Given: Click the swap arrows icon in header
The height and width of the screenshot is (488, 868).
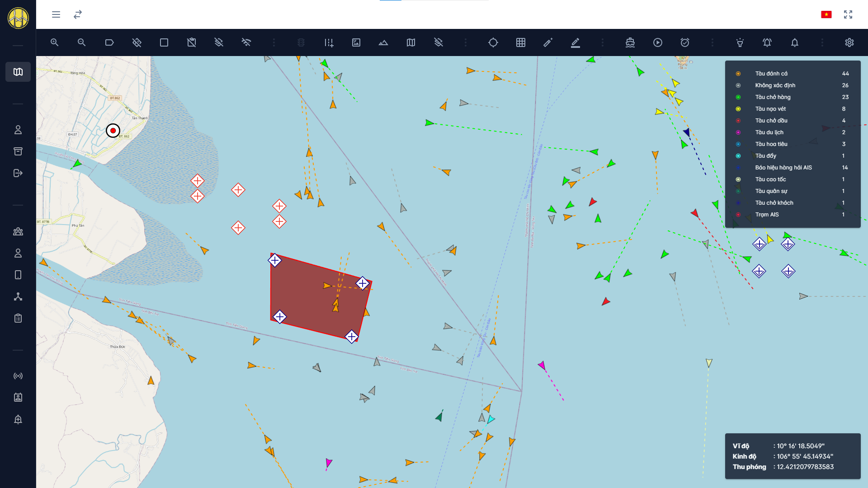Looking at the screenshot, I should point(78,14).
